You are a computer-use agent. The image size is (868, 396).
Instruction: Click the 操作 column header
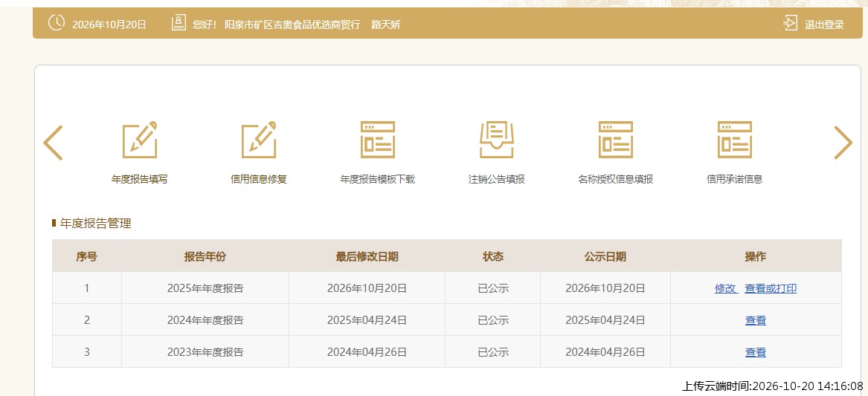point(756,256)
